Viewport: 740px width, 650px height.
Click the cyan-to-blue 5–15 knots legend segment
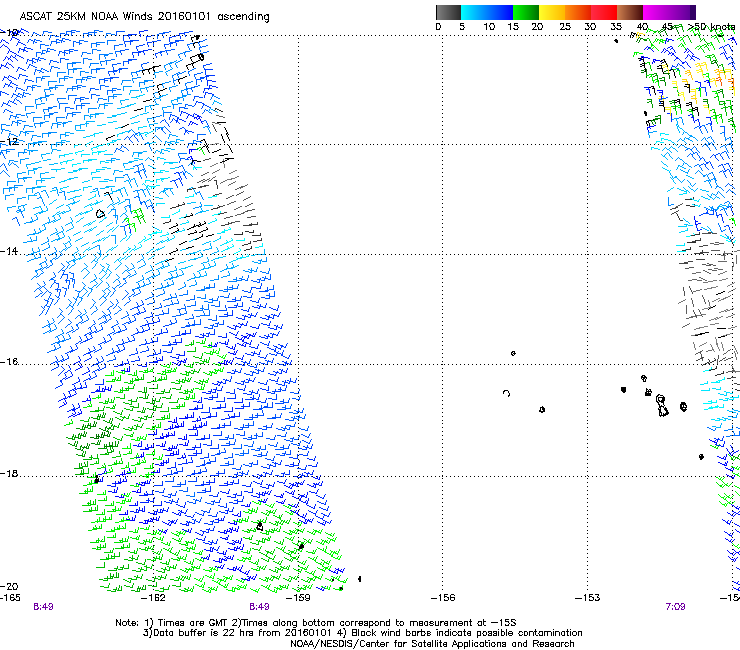coord(487,12)
